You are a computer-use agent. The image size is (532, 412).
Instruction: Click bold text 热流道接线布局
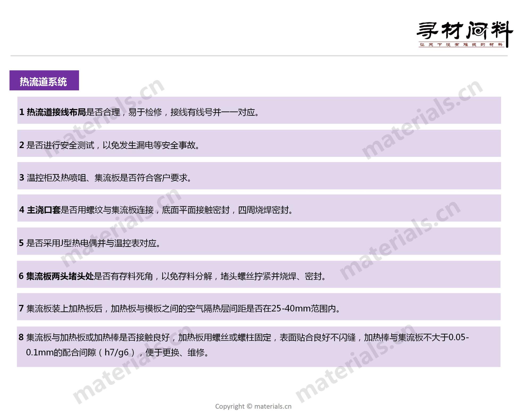(56, 112)
